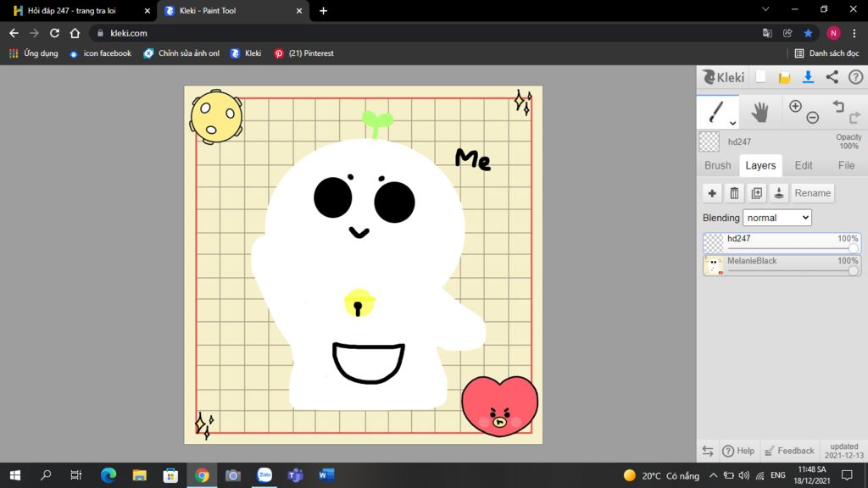This screenshot has width=868, height=488.
Task: Open the Danh sách đọc reading list
Action: tap(827, 53)
